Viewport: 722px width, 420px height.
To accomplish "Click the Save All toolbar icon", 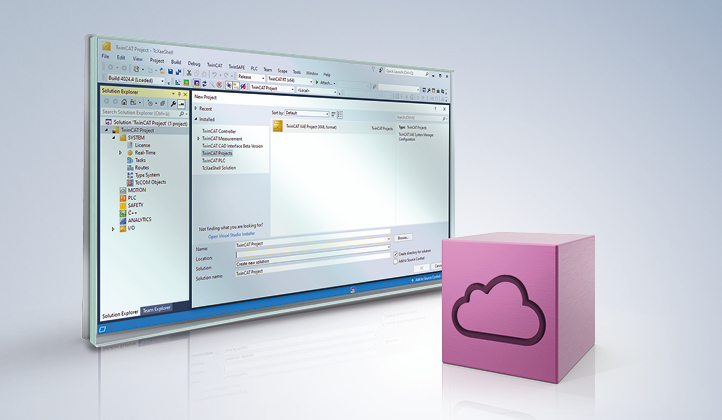I will 178,72.
